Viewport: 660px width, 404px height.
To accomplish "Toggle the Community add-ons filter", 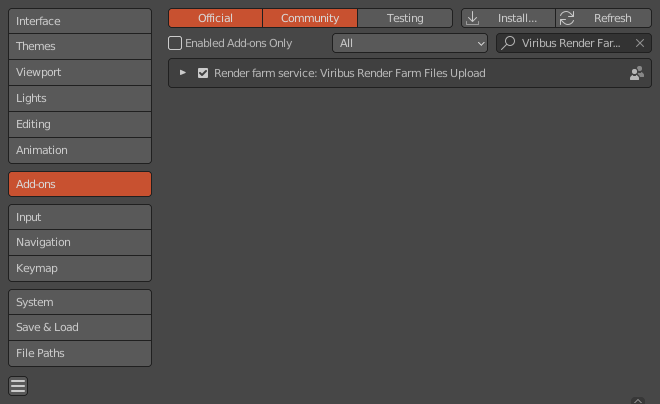I will point(310,18).
